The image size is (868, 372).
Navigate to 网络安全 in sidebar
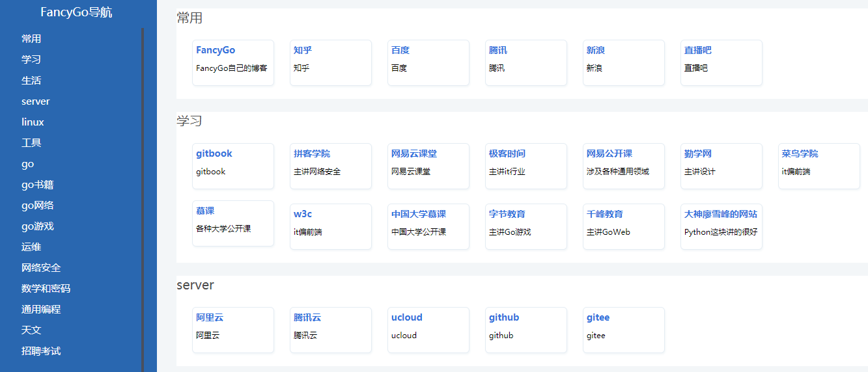[41, 267]
